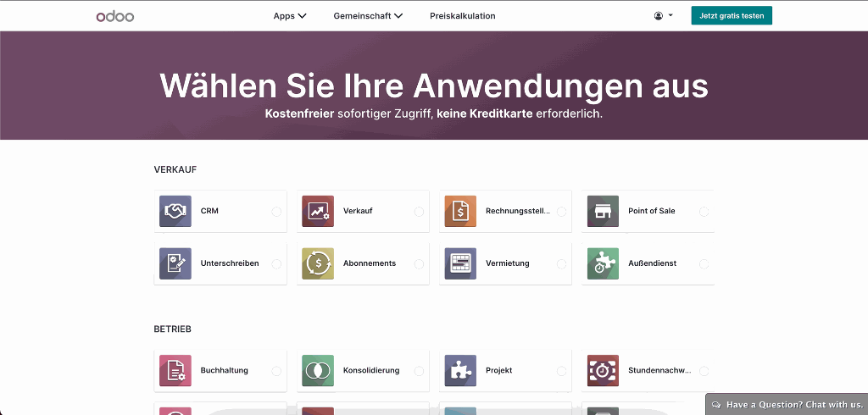Viewport: 868px width, 415px height.
Task: Click the CRM handshake icon
Action: pyautogui.click(x=175, y=211)
